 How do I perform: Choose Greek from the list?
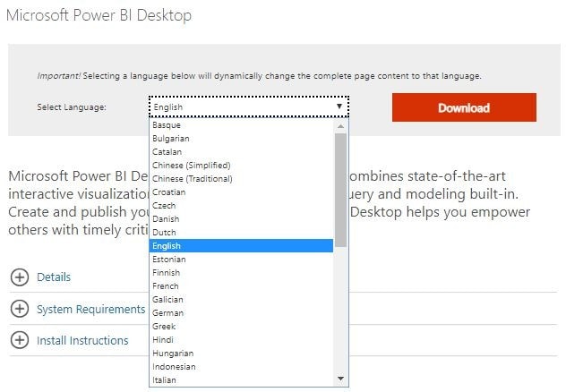(241, 327)
